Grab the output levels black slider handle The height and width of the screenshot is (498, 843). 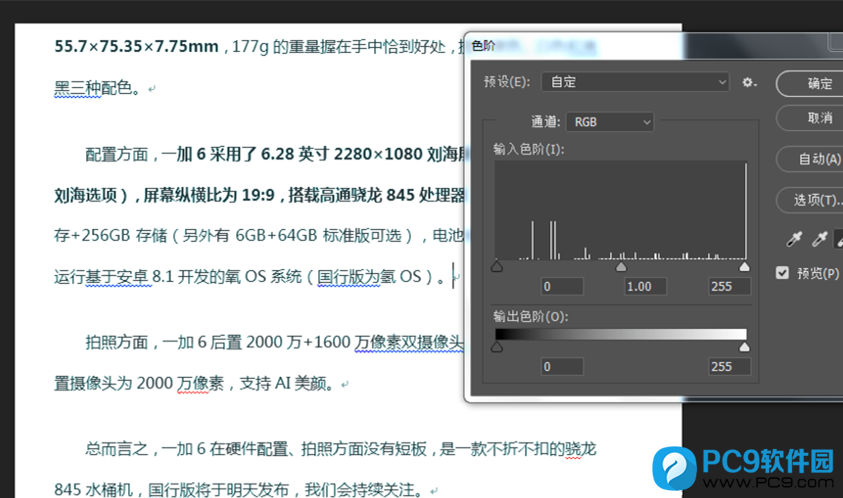[497, 347]
